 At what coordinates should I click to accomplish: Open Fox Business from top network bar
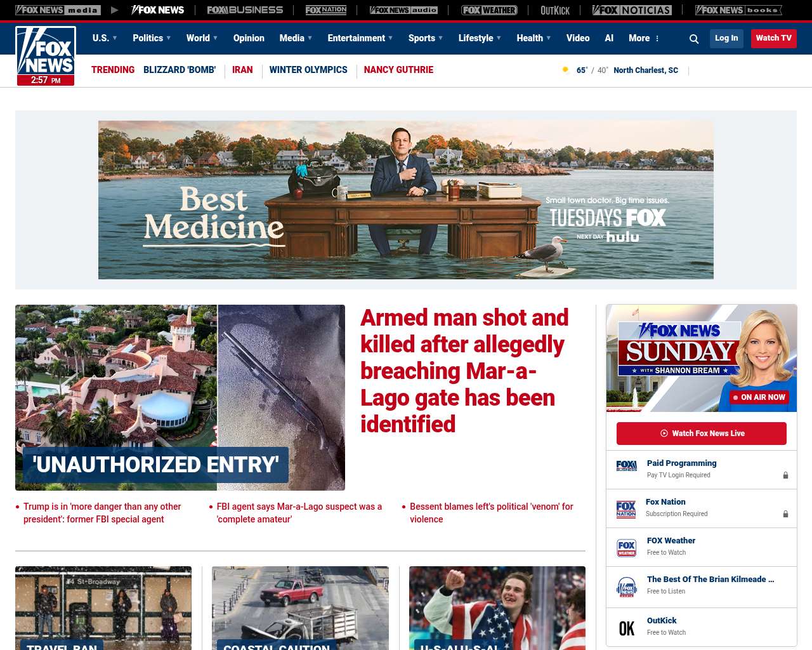point(245,10)
